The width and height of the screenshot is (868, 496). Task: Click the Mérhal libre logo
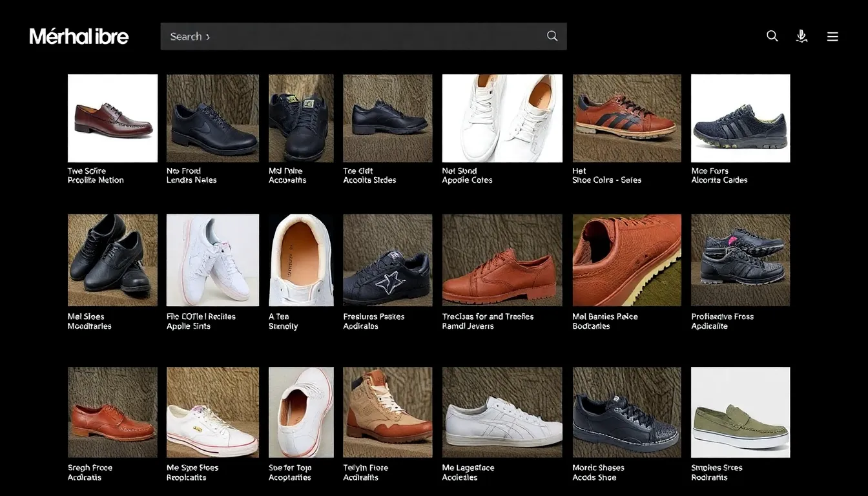coord(78,36)
